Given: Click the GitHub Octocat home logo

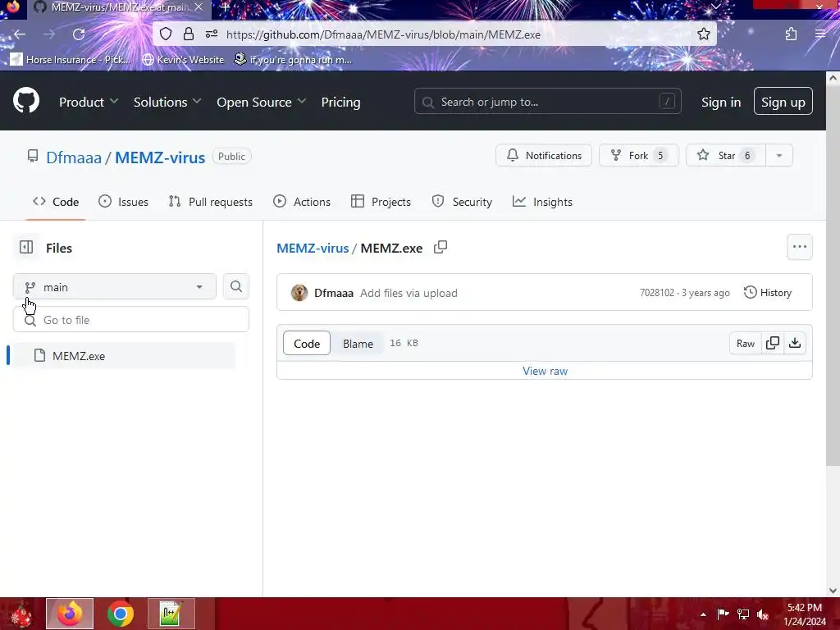Looking at the screenshot, I should [x=26, y=101].
